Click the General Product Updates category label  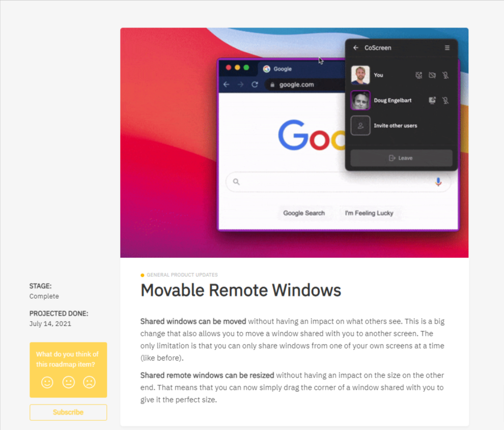click(182, 275)
